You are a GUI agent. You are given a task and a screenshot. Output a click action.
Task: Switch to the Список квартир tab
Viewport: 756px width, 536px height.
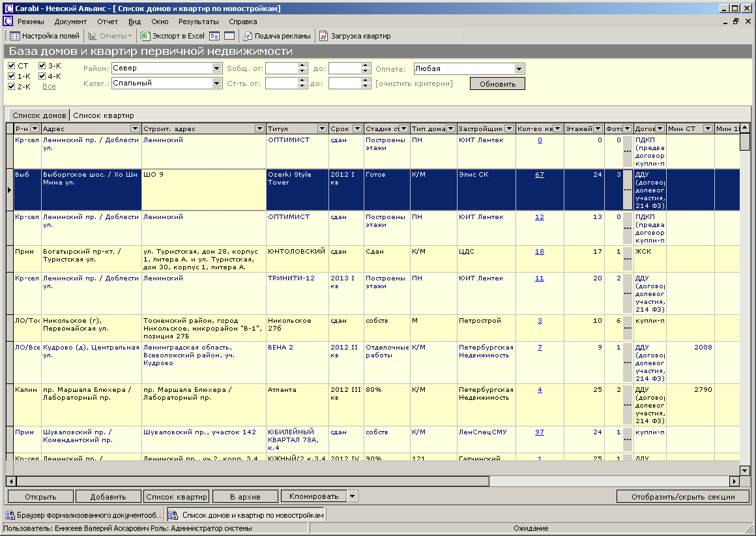pyautogui.click(x=103, y=115)
